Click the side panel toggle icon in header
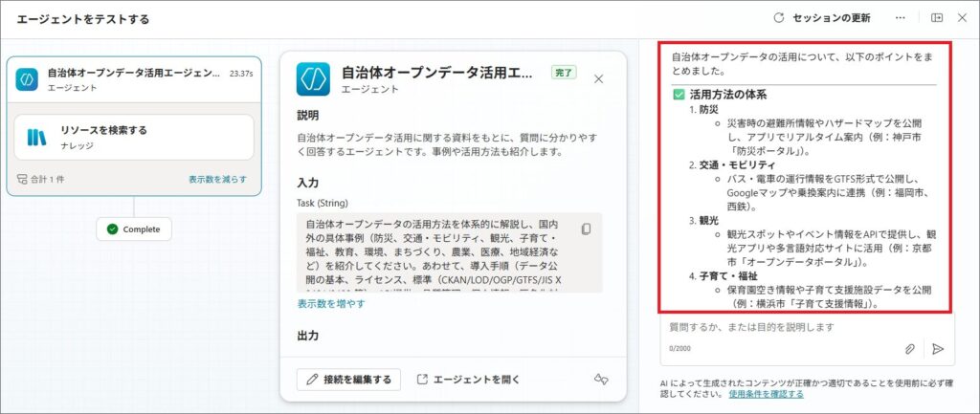 pos(937,18)
